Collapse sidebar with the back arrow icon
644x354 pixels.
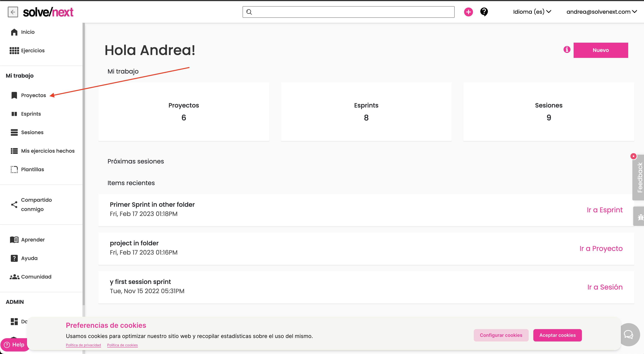(x=13, y=12)
